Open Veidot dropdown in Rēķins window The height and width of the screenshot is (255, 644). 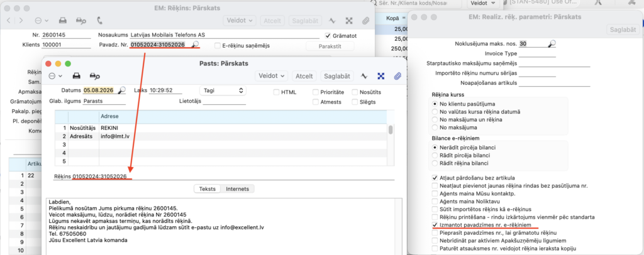point(240,20)
